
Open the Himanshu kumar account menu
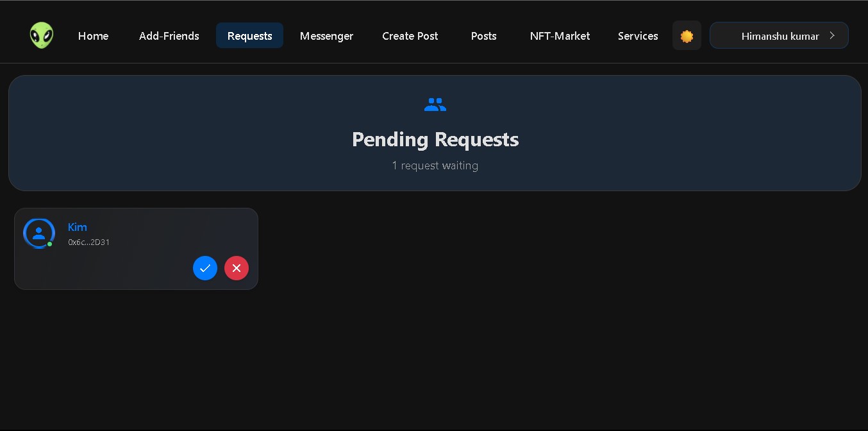[x=779, y=36]
